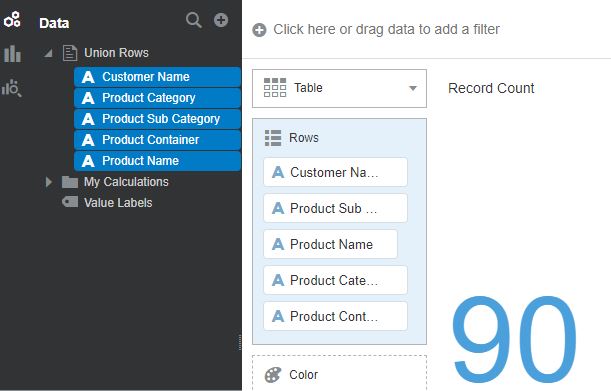Select the Customer Na... pill in Rows
This screenshot has height=391, width=611.
point(336,172)
